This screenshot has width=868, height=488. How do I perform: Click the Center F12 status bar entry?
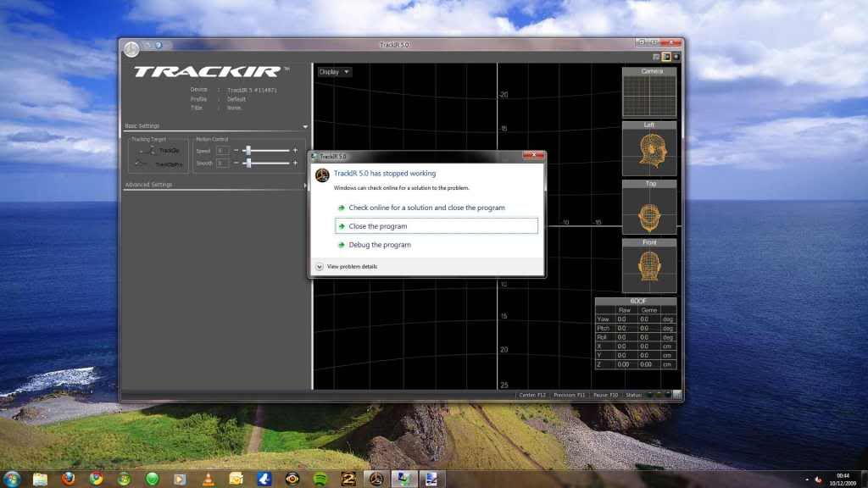tap(532, 395)
